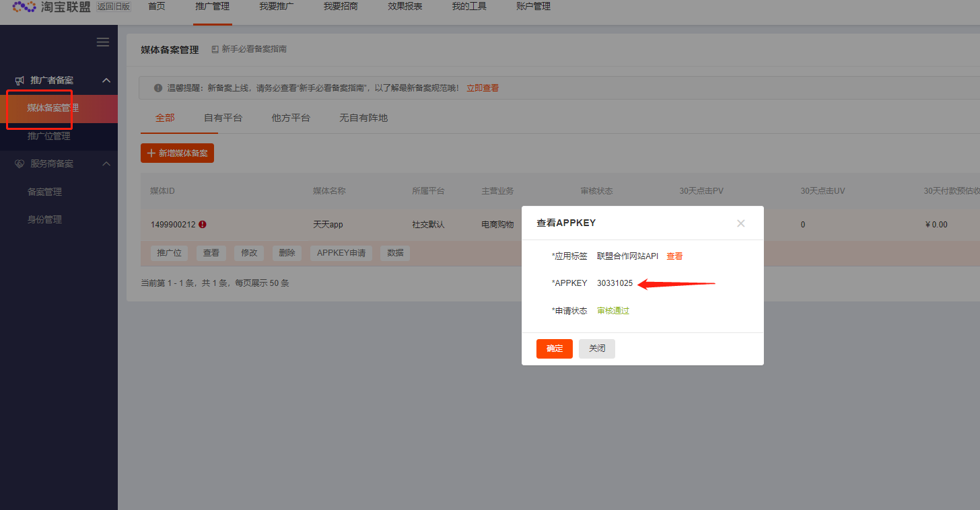Click 立即查看 link in reminder banner
Image resolution: width=980 pixels, height=510 pixels.
click(483, 88)
